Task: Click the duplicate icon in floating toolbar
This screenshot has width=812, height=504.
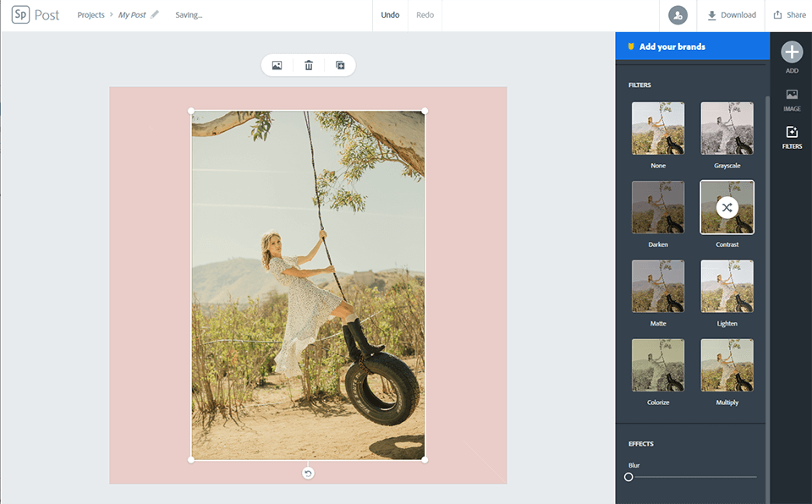Action: tap(340, 65)
